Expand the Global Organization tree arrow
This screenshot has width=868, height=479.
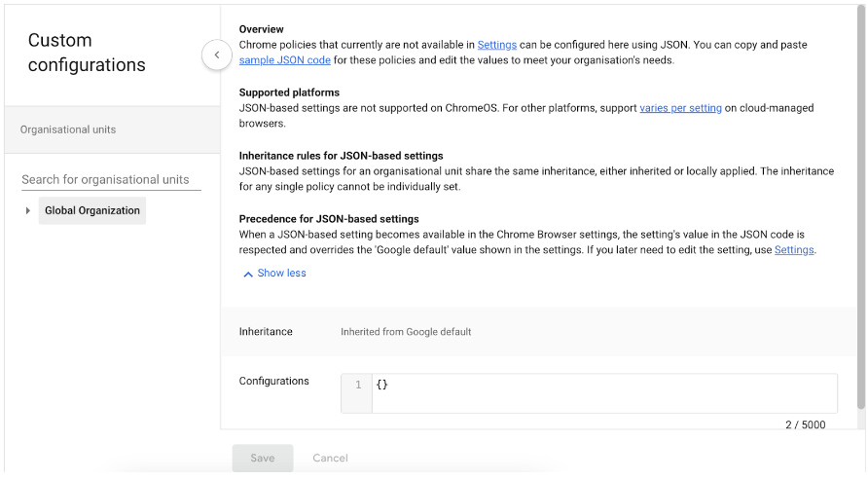[27, 210]
